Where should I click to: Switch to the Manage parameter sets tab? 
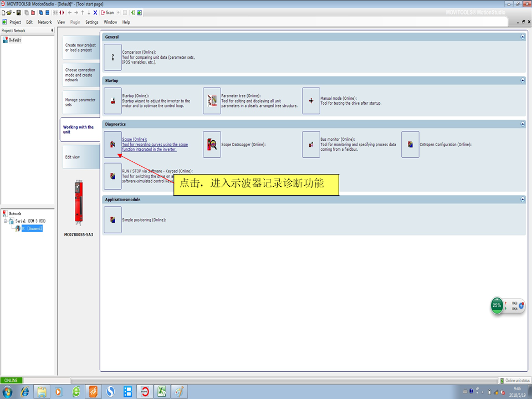[80, 103]
